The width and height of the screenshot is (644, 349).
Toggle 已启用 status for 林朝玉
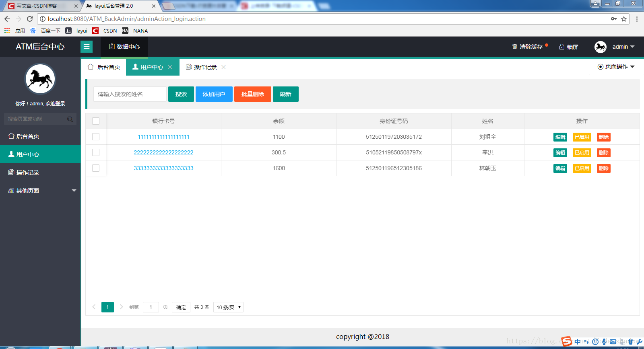[582, 168]
